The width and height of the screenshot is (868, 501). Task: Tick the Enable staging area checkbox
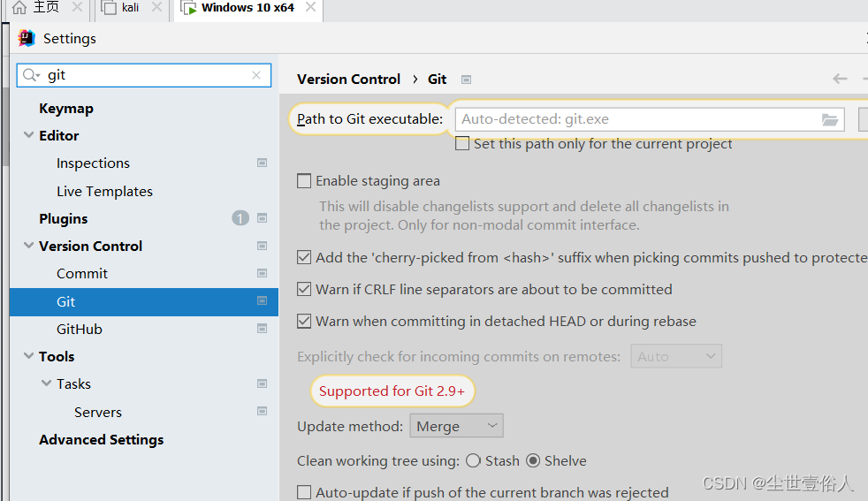click(x=304, y=181)
